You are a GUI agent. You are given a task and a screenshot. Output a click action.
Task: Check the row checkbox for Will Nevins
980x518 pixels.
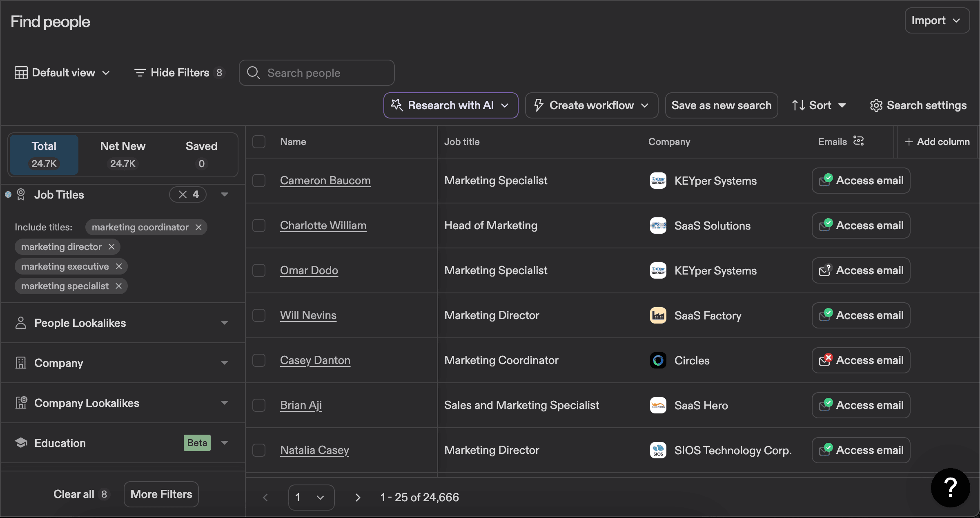coord(259,315)
